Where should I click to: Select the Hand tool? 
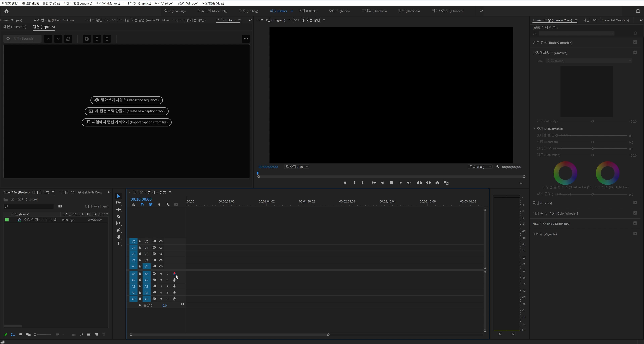pos(119,237)
